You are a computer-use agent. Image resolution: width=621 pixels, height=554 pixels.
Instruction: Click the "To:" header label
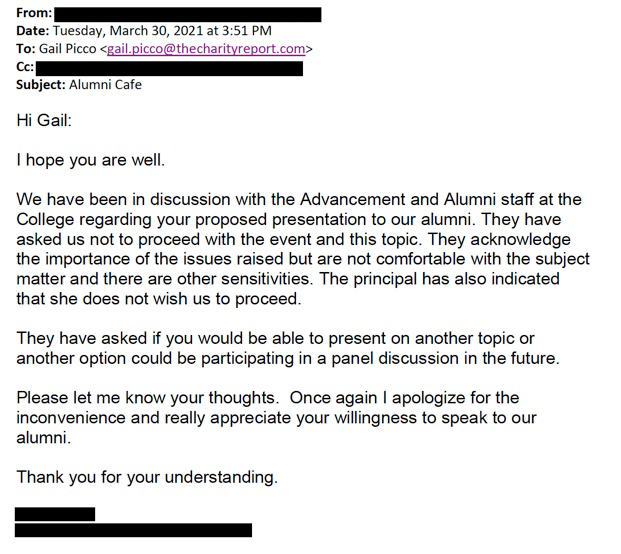[x=26, y=49]
